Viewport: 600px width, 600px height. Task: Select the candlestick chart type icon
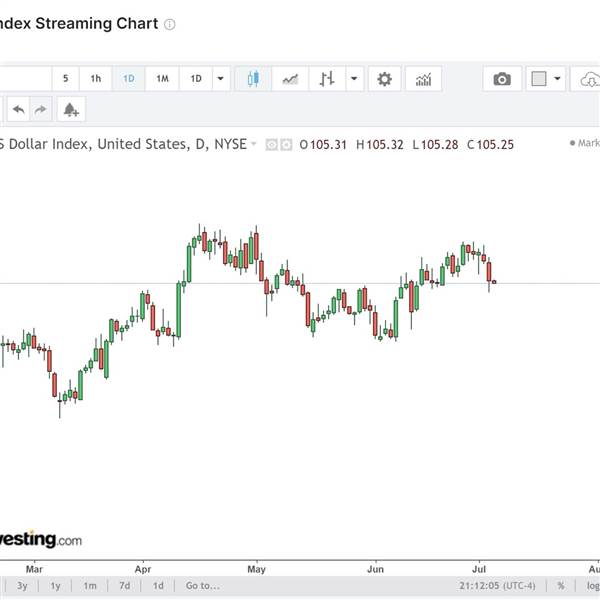click(x=253, y=79)
